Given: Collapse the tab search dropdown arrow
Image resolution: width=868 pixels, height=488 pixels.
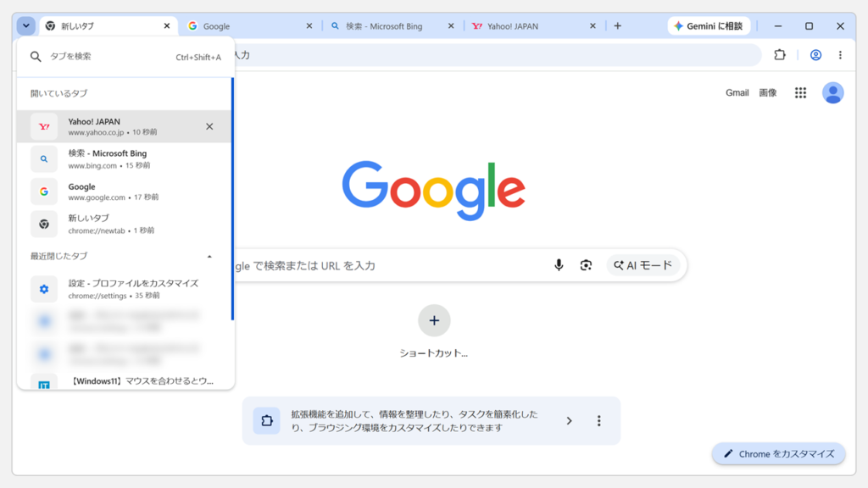Looking at the screenshot, I should point(26,25).
